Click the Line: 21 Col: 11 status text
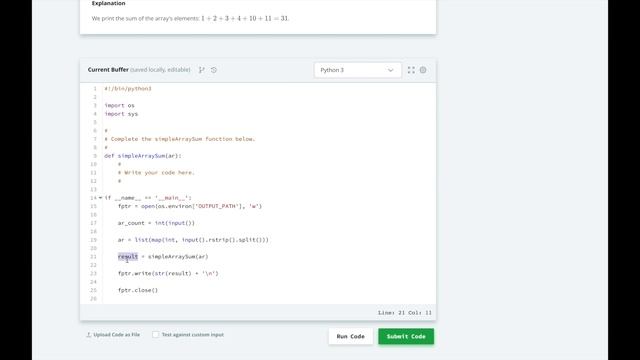Viewport: 640px width, 360px height. (x=404, y=313)
